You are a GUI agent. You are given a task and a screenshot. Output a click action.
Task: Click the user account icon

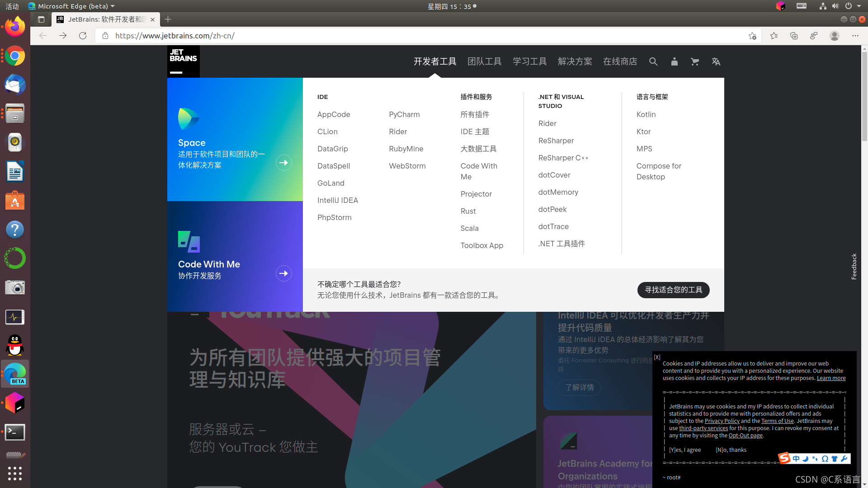[x=674, y=61]
